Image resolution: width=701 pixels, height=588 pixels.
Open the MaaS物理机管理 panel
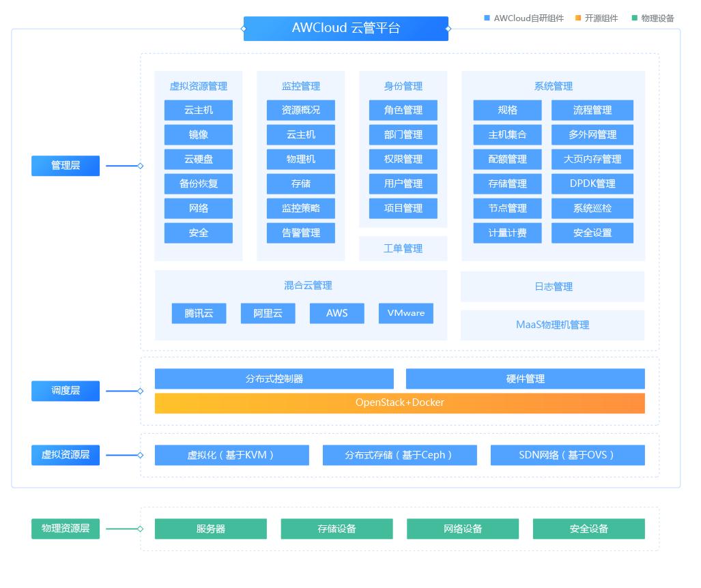click(x=552, y=325)
